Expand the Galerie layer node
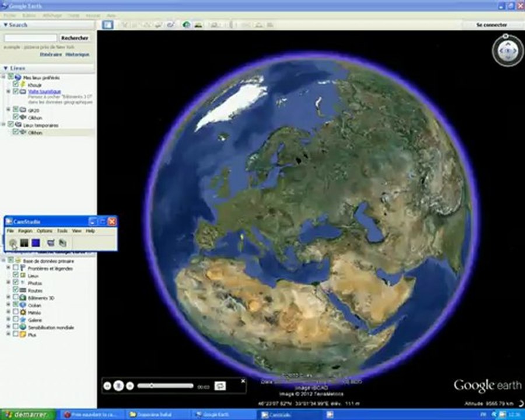 point(8,319)
